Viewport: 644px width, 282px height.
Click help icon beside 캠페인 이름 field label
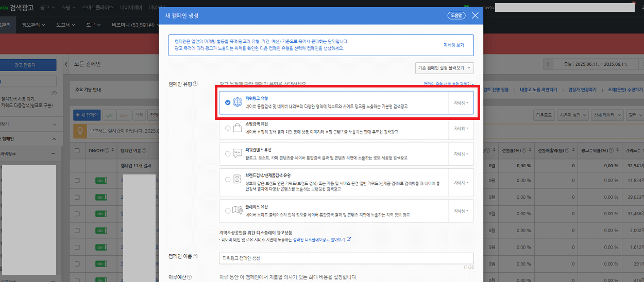pyautogui.click(x=195, y=256)
